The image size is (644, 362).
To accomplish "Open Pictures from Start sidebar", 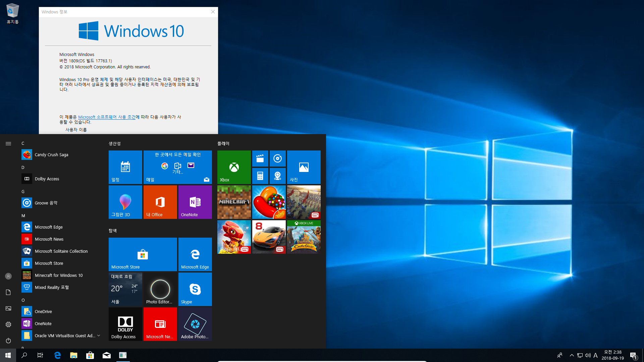I will 8,308.
